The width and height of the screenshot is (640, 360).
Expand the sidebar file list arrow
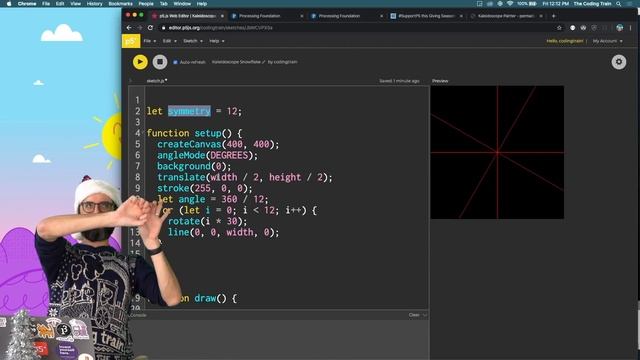click(x=131, y=81)
